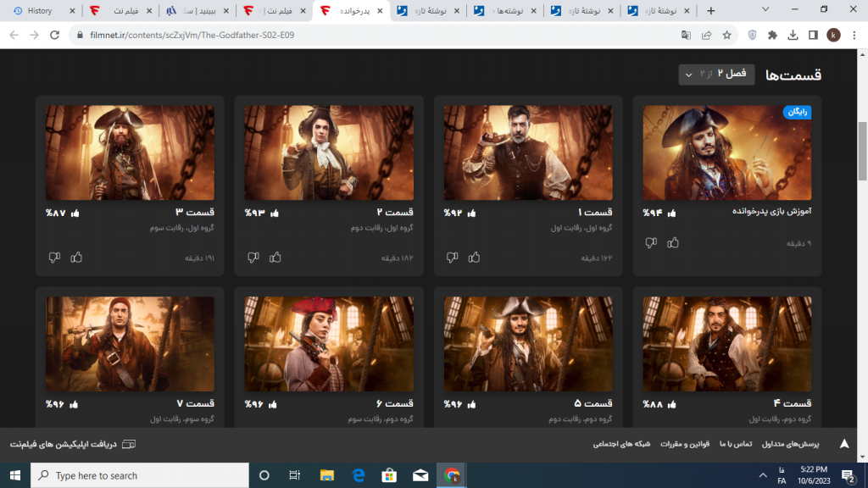Click the get Filmnet app link
Image resolution: width=868 pixels, height=488 pixels.
73,444
